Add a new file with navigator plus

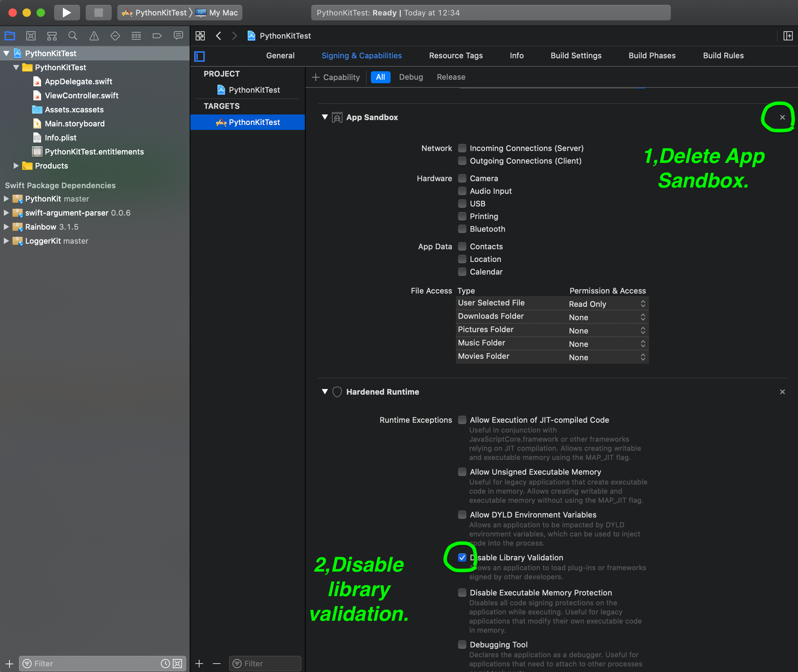(9, 664)
